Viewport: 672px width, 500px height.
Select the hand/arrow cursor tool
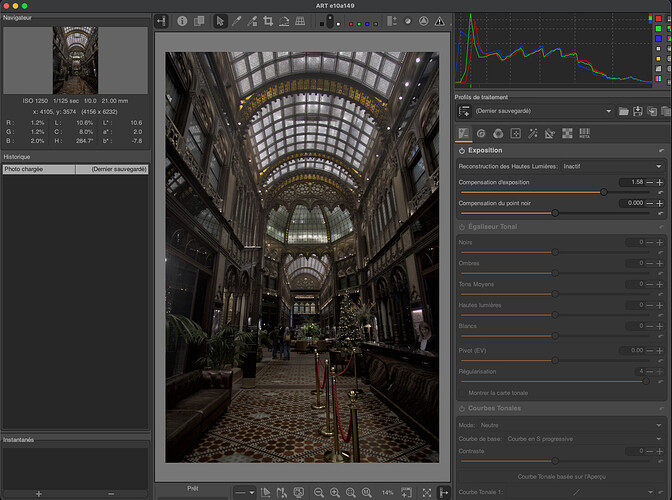pyautogui.click(x=220, y=21)
